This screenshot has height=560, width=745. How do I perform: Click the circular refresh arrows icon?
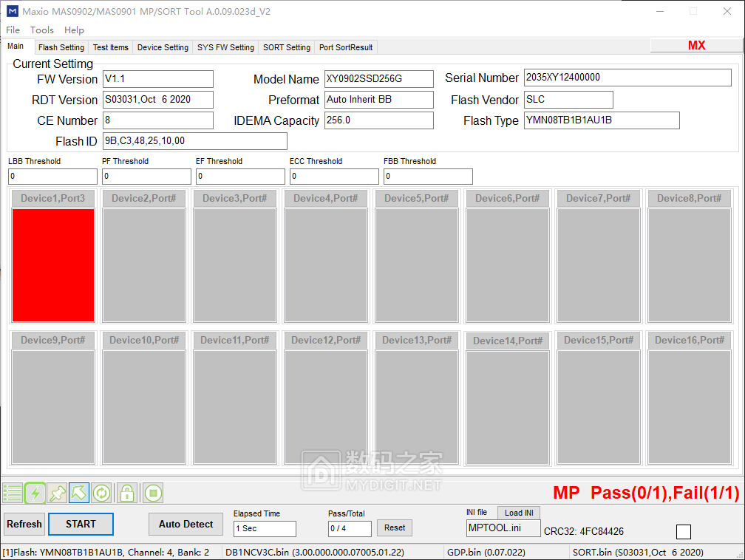[102, 493]
